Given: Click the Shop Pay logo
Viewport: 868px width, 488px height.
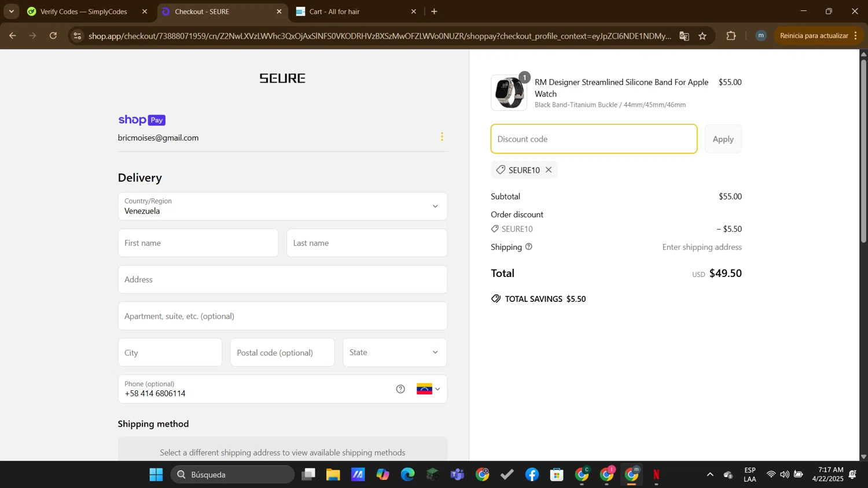Looking at the screenshot, I should [142, 120].
